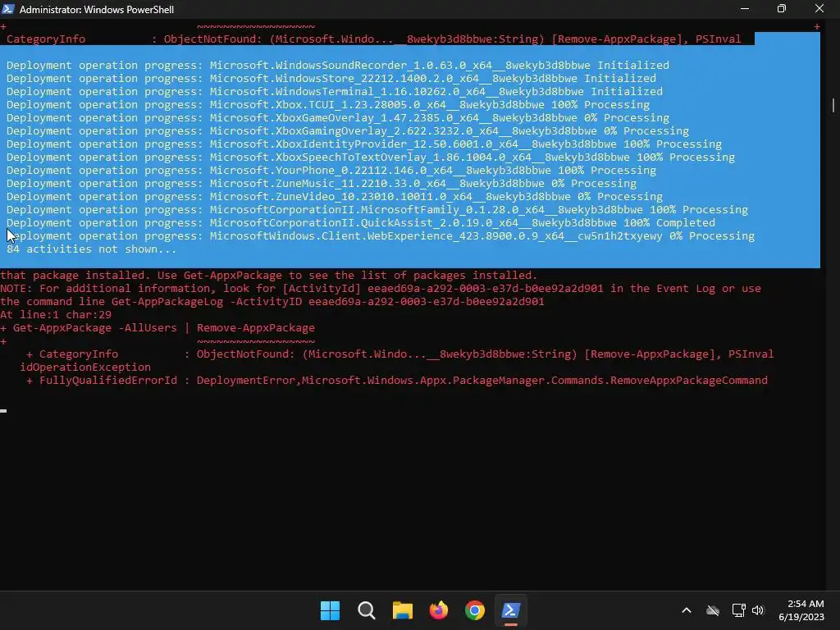The width and height of the screenshot is (840, 630).
Task: Open Firefox from the taskbar
Action: pos(439,610)
